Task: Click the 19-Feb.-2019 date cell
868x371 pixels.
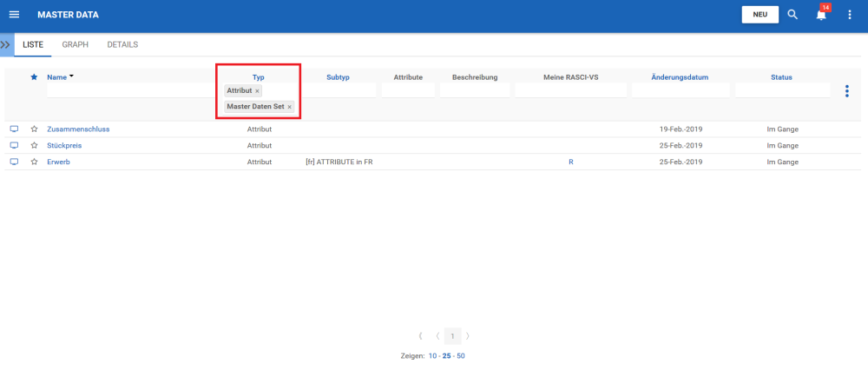Action: tap(681, 129)
